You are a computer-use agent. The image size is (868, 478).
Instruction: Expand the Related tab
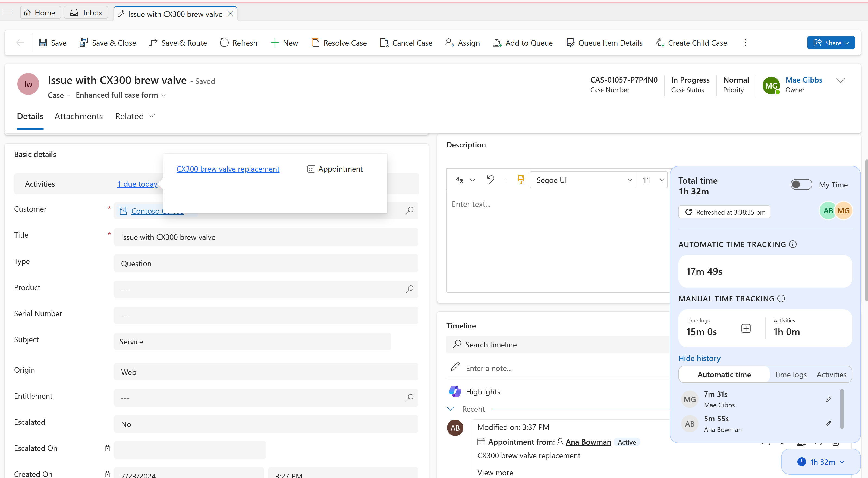[x=134, y=116]
